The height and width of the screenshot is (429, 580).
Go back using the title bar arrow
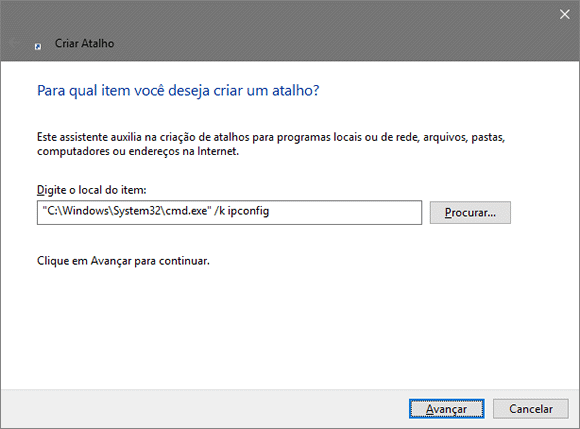(14, 43)
